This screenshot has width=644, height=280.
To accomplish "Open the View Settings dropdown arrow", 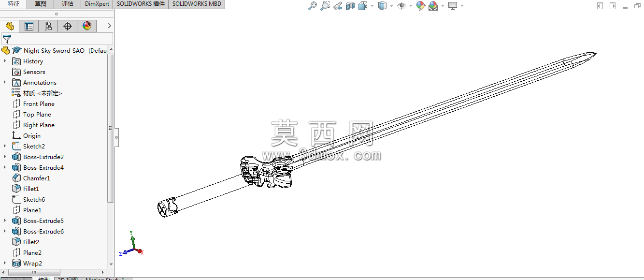I will [x=462, y=6].
